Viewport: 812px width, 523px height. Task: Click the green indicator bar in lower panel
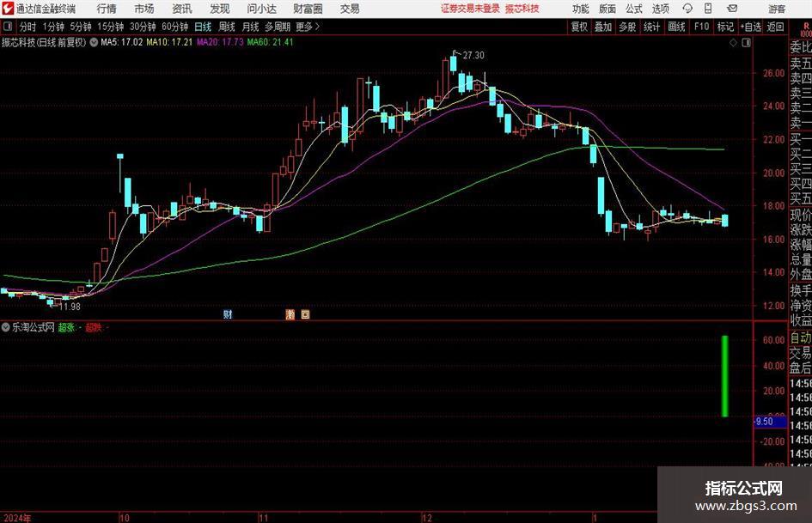[725, 376]
